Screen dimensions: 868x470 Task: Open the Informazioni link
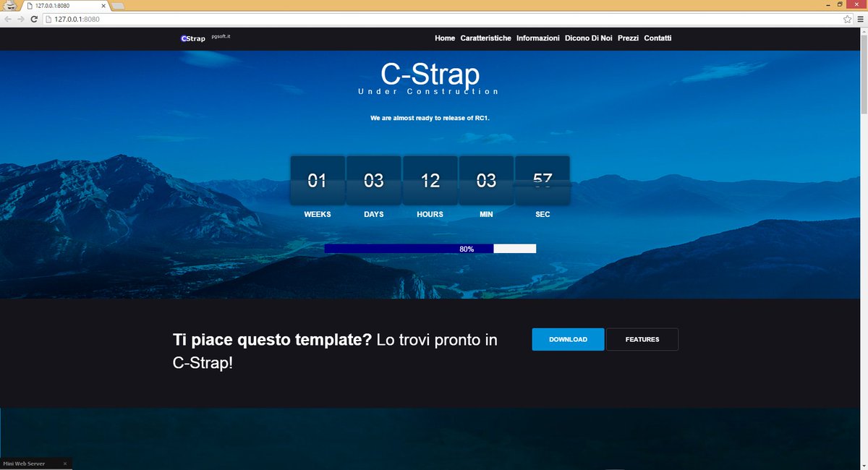pyautogui.click(x=538, y=38)
